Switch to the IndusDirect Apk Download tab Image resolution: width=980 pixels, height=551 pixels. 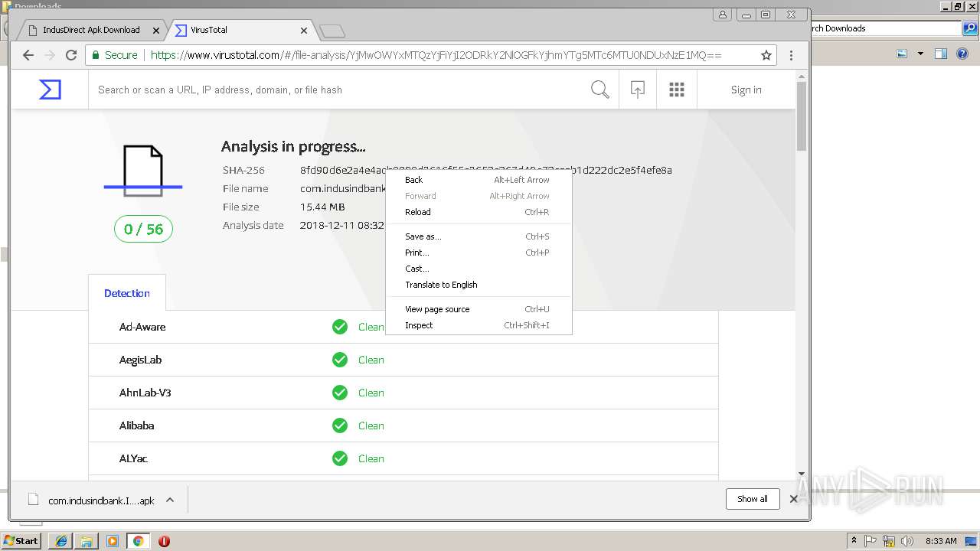pos(90,31)
